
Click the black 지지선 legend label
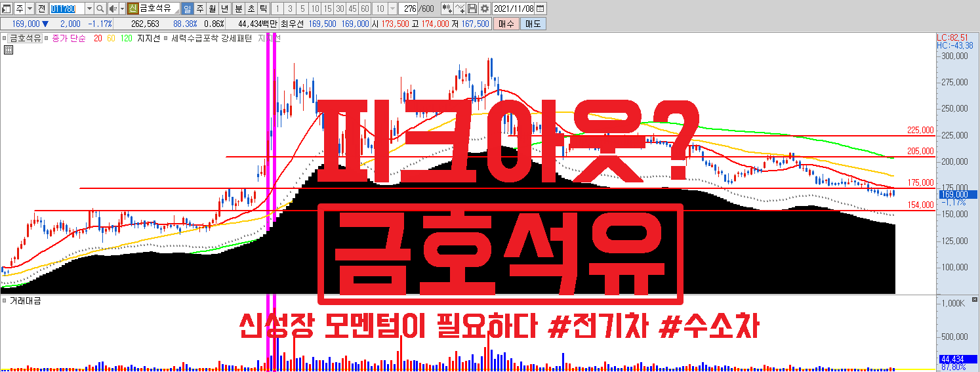click(148, 38)
